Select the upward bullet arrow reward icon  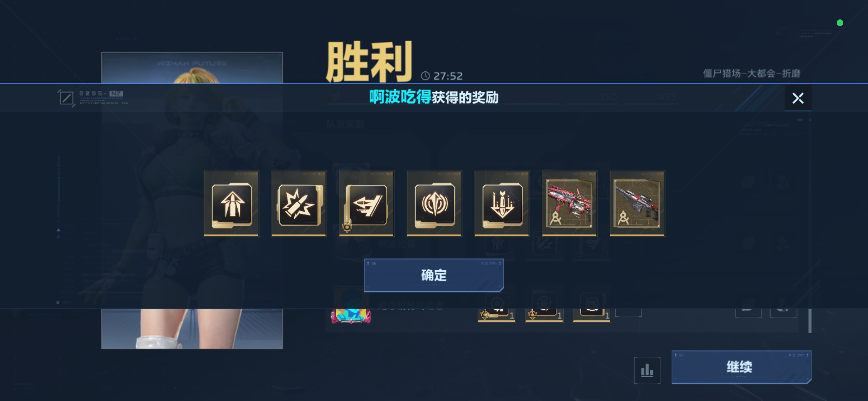[x=231, y=204]
